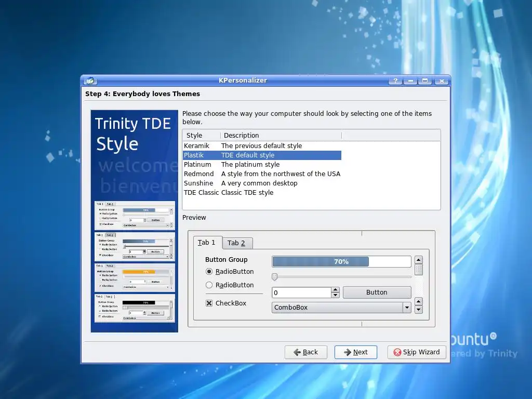
Task: Click "Classic TDE style" description
Action: click(247, 192)
